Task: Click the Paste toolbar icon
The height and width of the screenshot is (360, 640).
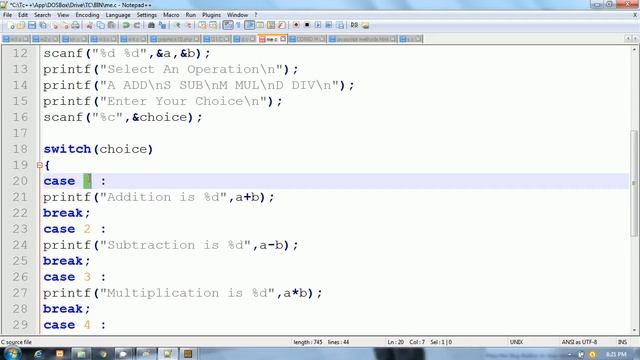Action: (x=111, y=25)
